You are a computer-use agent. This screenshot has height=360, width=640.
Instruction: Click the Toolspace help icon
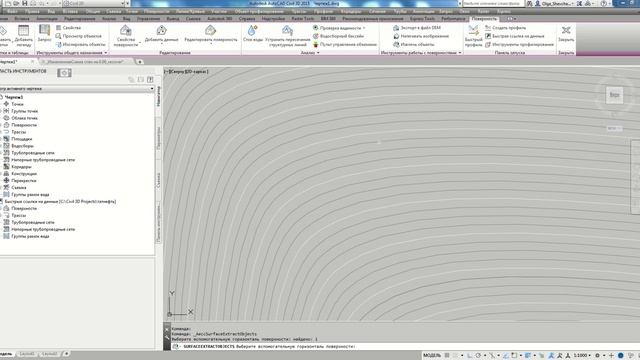point(150,80)
